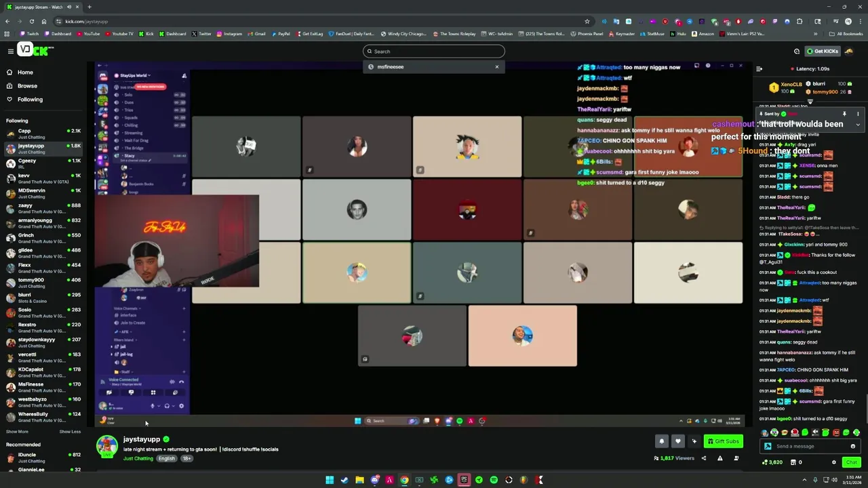Click the Get KICKs button
868x488 pixels.
pyautogui.click(x=822, y=51)
